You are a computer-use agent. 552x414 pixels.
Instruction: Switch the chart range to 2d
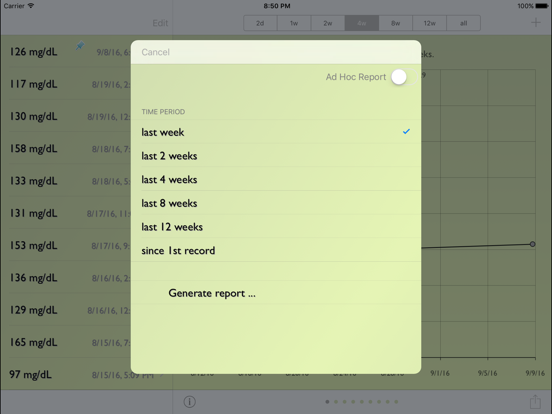coord(260,23)
